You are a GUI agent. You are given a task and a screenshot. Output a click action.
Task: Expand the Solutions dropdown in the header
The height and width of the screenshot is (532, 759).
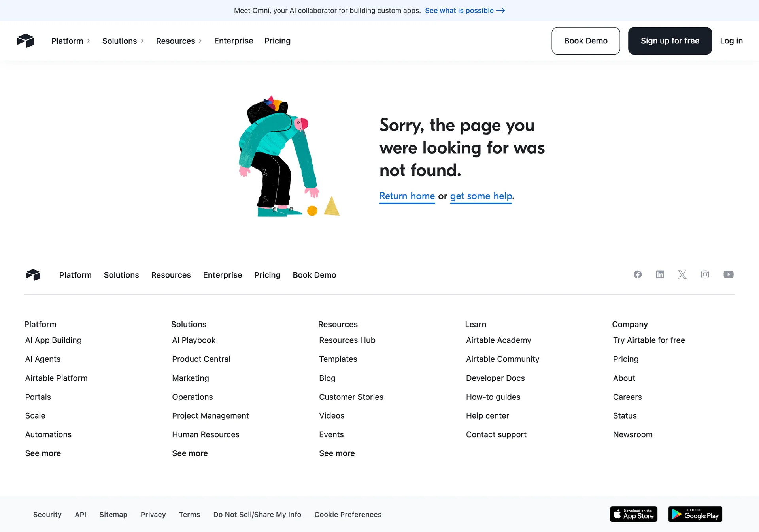pyautogui.click(x=123, y=41)
